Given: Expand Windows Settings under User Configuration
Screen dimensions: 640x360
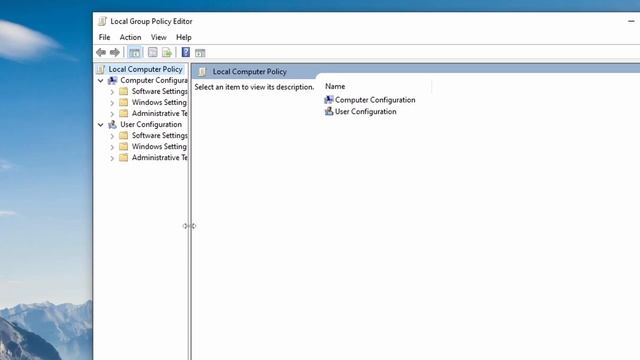Looking at the screenshot, I should (112, 147).
